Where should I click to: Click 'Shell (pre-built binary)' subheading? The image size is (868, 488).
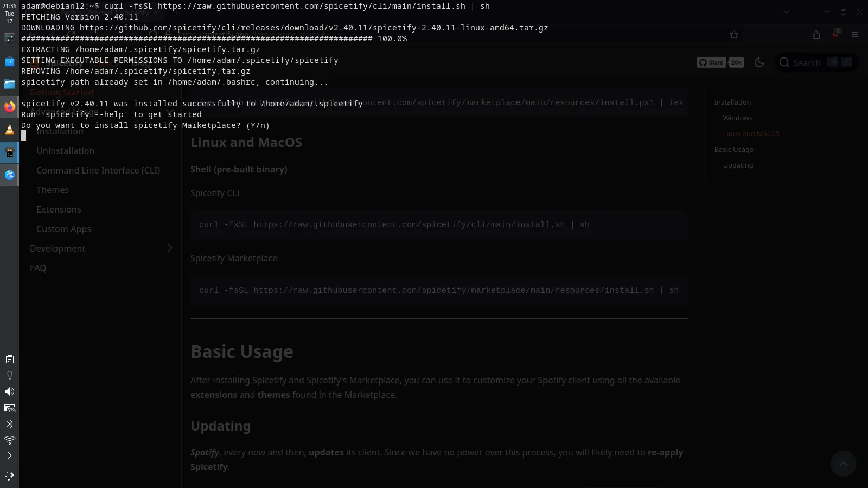tap(239, 169)
